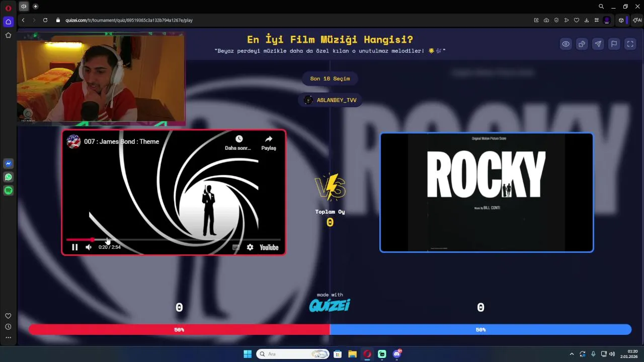This screenshot has height=362, width=644.
Task: Click the edit page toolbar icon
Action: tap(536, 20)
